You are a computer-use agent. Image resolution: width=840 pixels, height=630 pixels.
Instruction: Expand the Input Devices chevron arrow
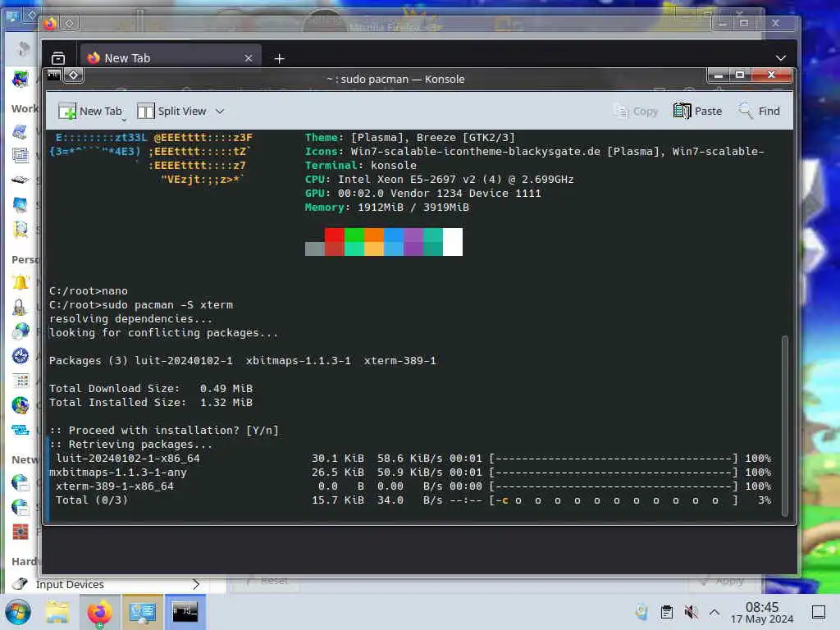tap(196, 584)
